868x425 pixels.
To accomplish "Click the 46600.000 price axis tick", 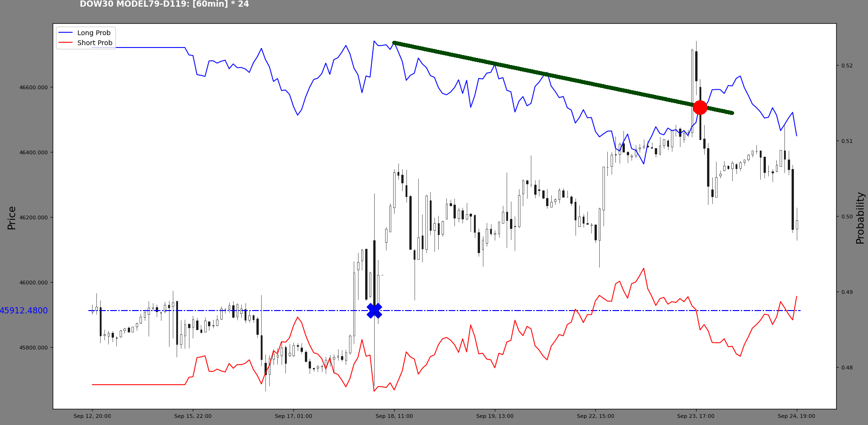I will tap(34, 87).
